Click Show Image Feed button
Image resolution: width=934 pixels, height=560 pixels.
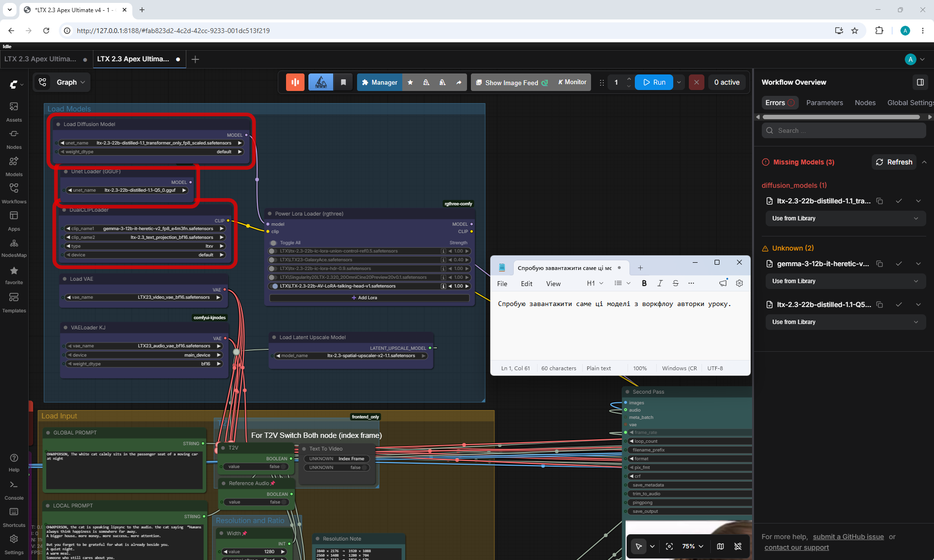pos(512,82)
